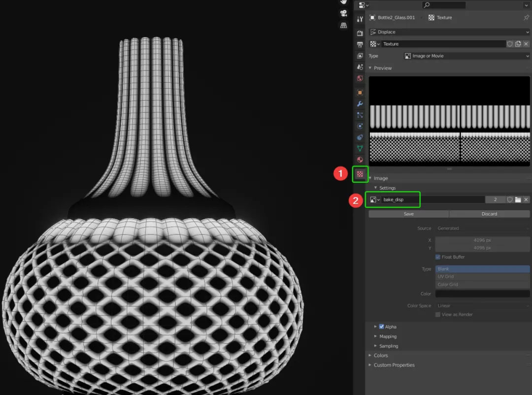
Task: Browse images with bake_disp dropdown icon
Action: coord(375,199)
